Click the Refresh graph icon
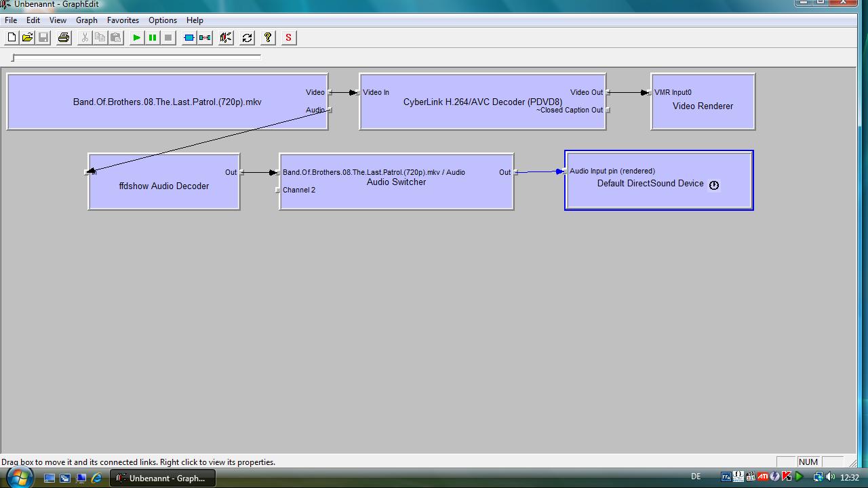The image size is (868, 488). (248, 38)
